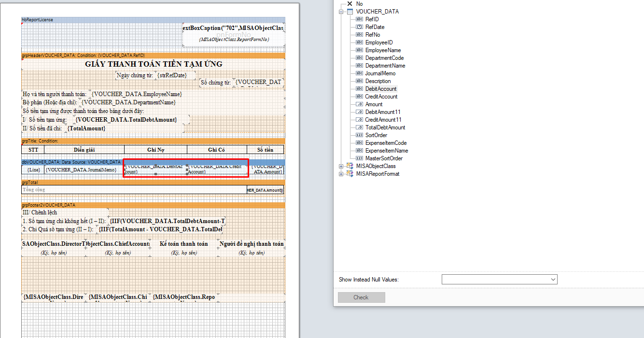Choose the TotalDebtAmount tree field
This screenshot has height=338, width=644.
[x=385, y=127]
